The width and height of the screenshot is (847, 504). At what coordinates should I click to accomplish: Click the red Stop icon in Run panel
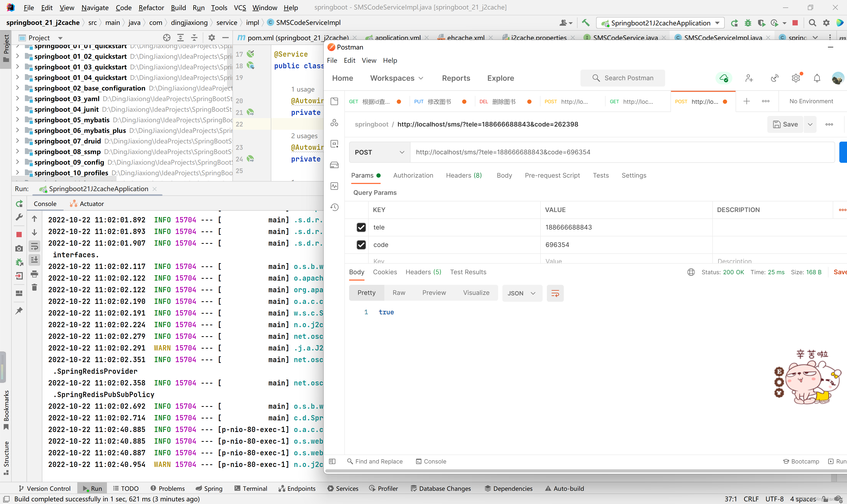(x=19, y=234)
